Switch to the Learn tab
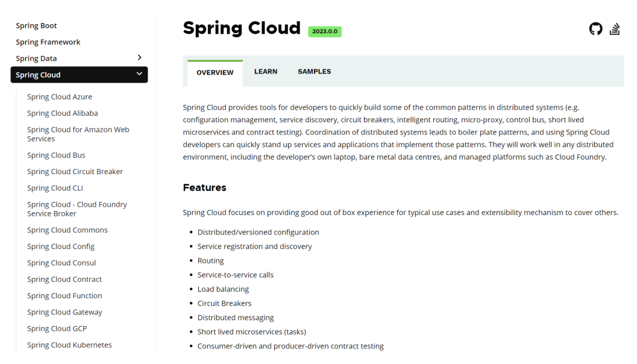The height and width of the screenshot is (364, 637). click(266, 72)
